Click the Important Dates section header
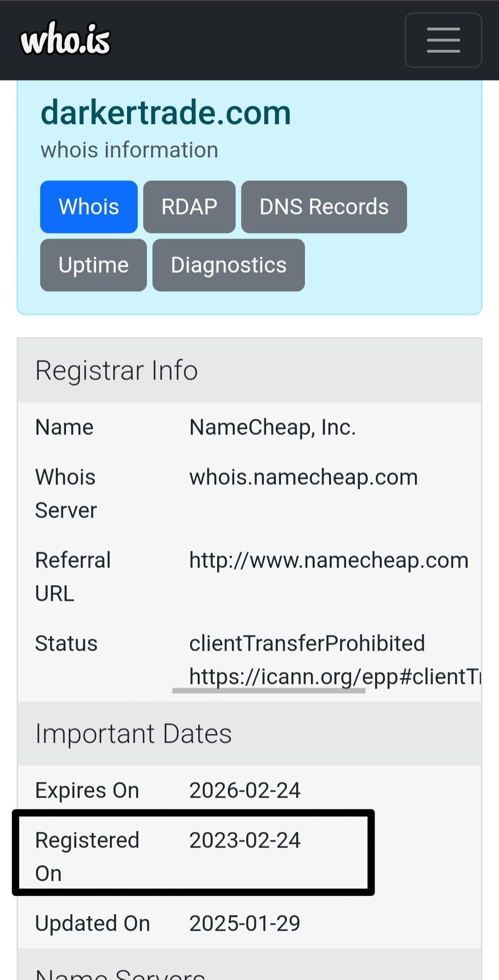499x980 pixels. (x=249, y=734)
